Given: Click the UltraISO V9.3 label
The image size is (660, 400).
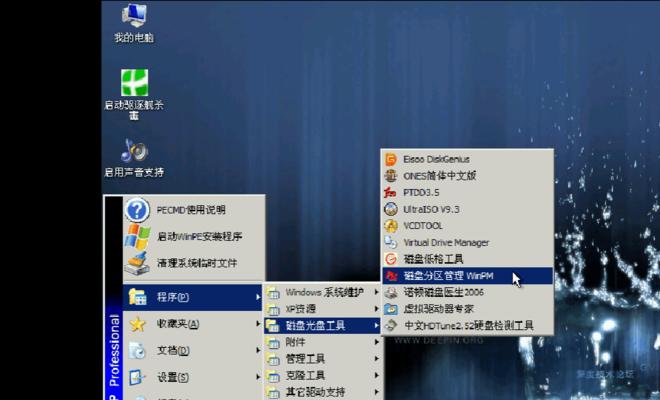Looking at the screenshot, I should (431, 209).
